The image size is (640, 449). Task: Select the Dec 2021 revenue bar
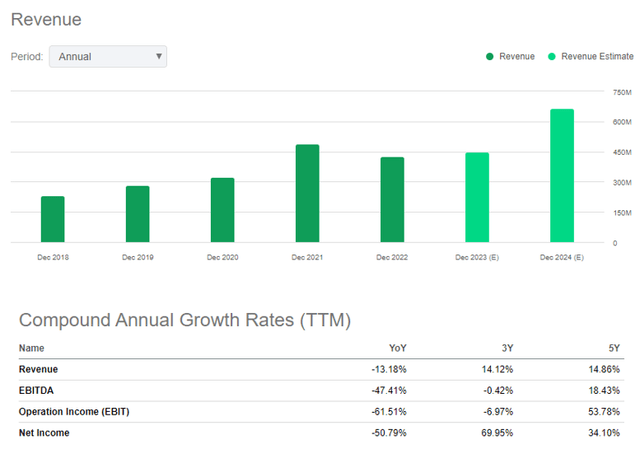click(307, 193)
